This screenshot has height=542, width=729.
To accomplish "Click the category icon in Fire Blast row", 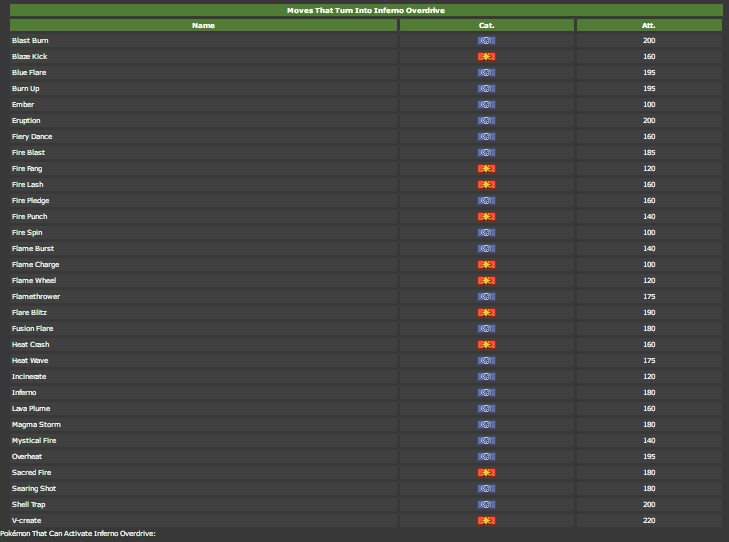I will coord(486,152).
